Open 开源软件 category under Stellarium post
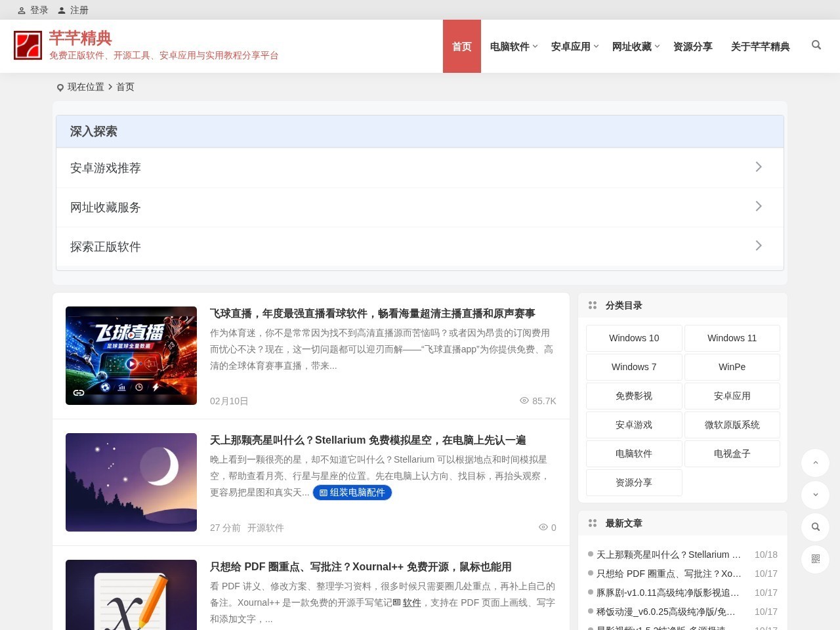The height and width of the screenshot is (630, 840). (x=266, y=528)
